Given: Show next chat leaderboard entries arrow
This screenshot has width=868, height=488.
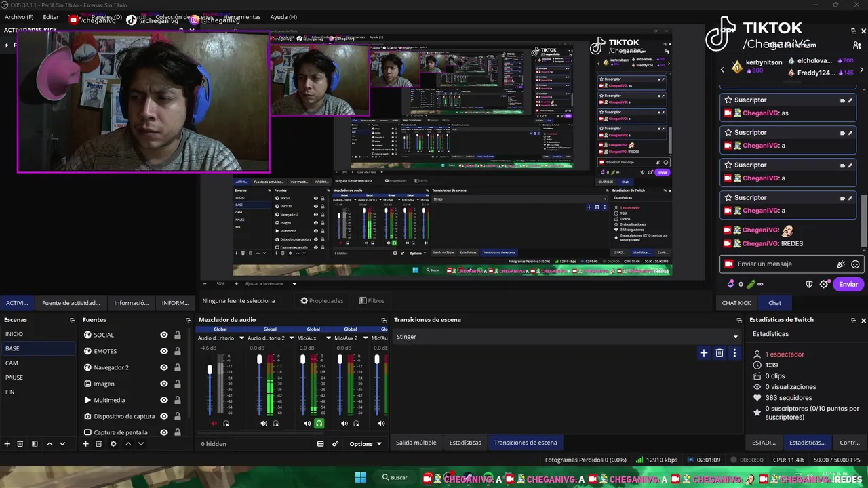Looking at the screenshot, I should [x=863, y=68].
